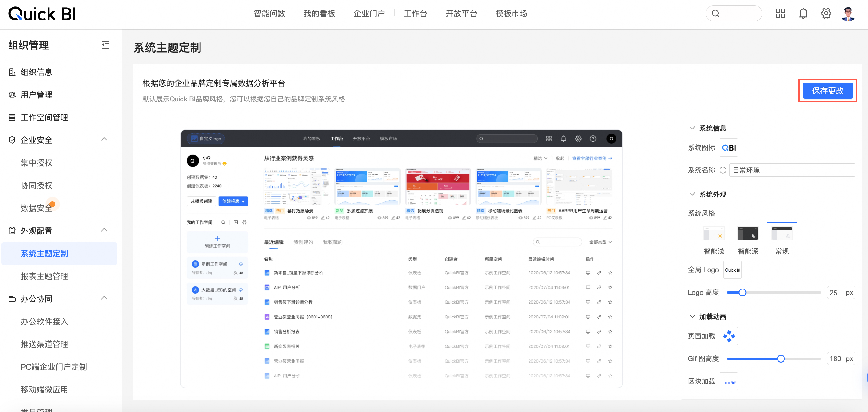Open the apps grid icon in header
Viewport: 868px width, 412px height.
coord(780,14)
